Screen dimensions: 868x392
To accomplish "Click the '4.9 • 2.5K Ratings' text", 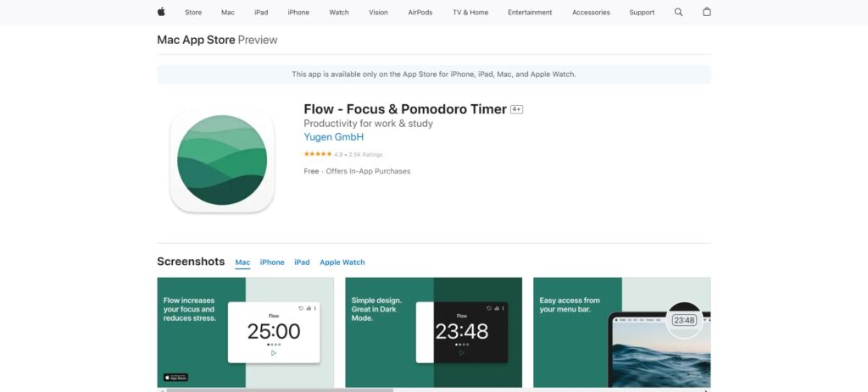I will pos(359,155).
